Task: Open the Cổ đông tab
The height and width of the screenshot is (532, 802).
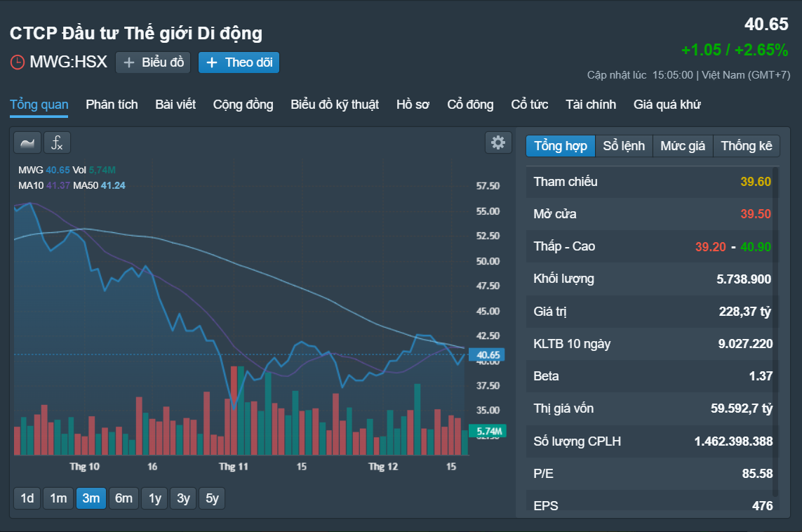Action: tap(470, 105)
